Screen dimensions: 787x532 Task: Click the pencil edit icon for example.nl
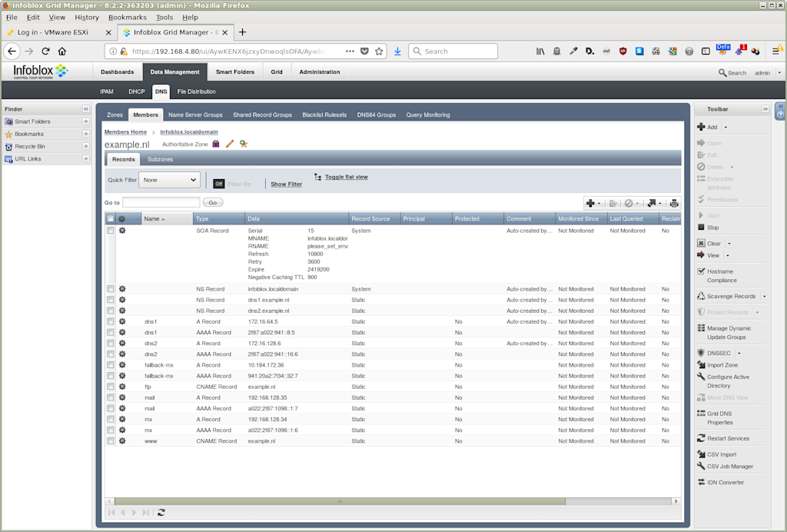[230, 144]
